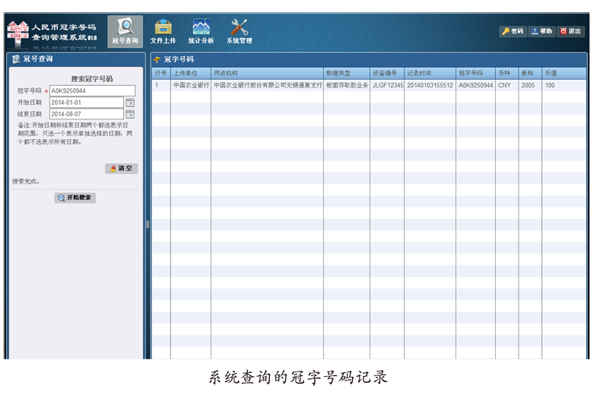Click the 退出 logout button
600x395 pixels.
click(x=571, y=31)
